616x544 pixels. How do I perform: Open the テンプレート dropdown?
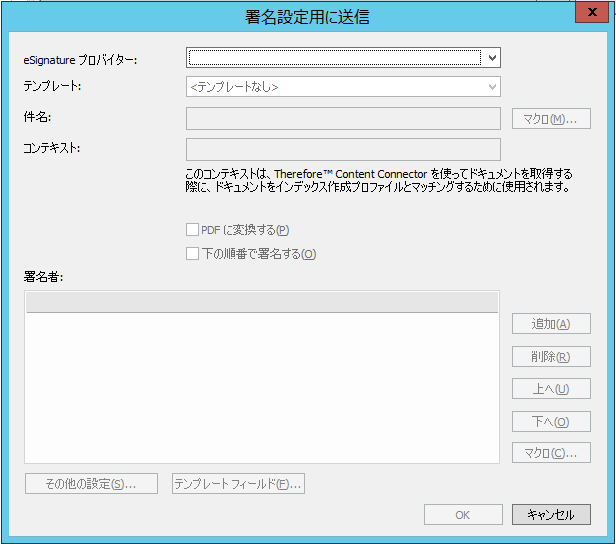coord(343,87)
